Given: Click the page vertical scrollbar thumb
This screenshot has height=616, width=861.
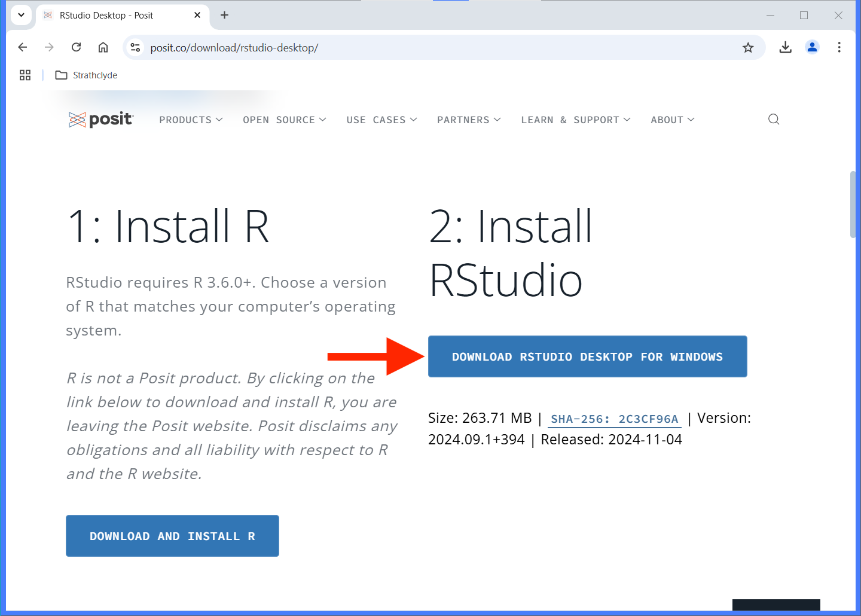Looking at the screenshot, I should click(853, 205).
